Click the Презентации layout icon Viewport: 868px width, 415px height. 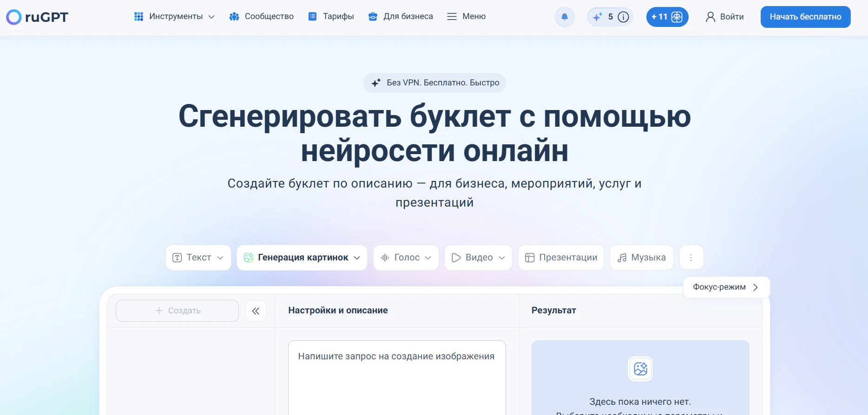[x=530, y=258]
